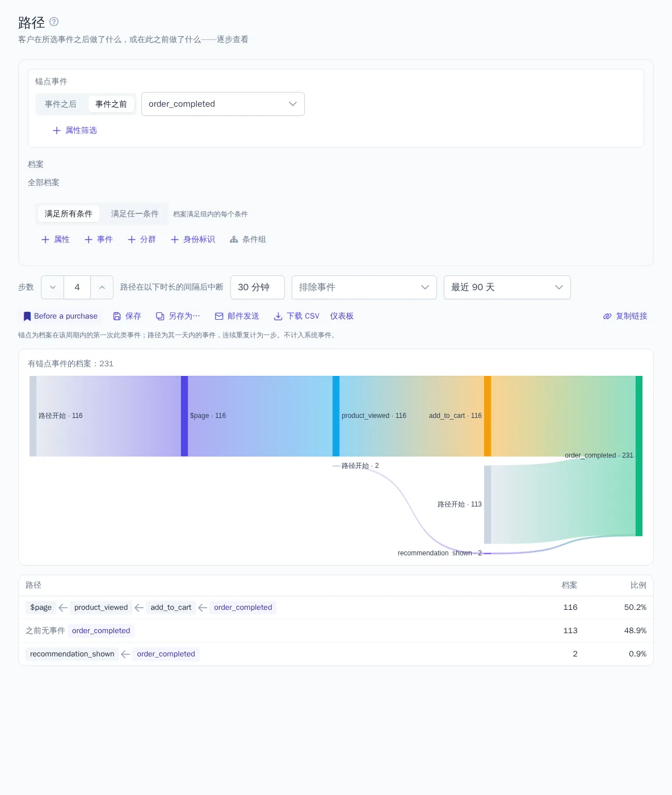This screenshot has height=795, width=672.
Task: Click the recommendation_shown chip in path table
Action: [72, 654]
